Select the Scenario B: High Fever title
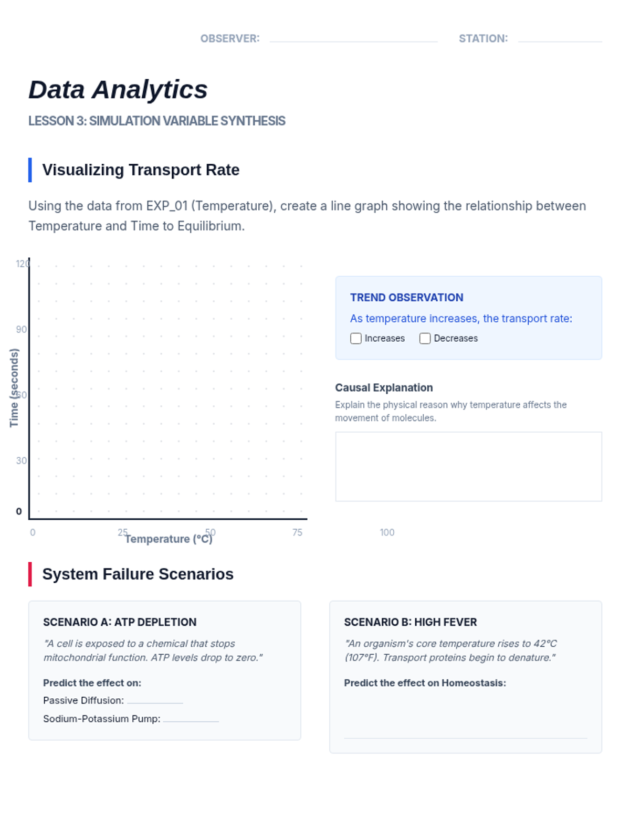The image size is (630, 840). click(x=410, y=622)
